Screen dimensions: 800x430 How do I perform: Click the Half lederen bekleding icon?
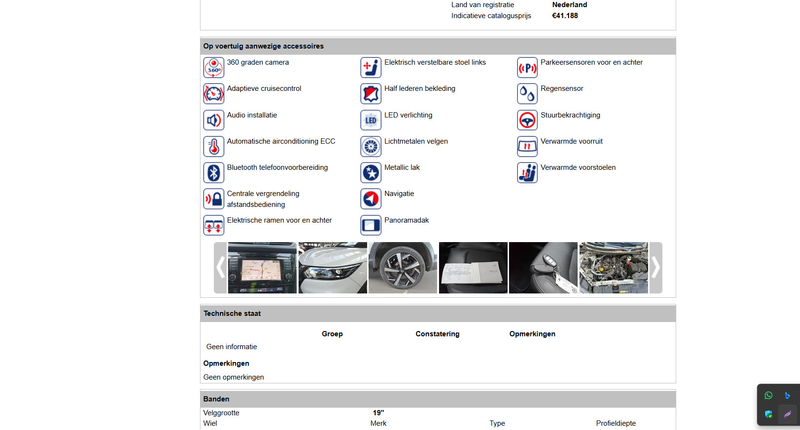pyautogui.click(x=370, y=94)
